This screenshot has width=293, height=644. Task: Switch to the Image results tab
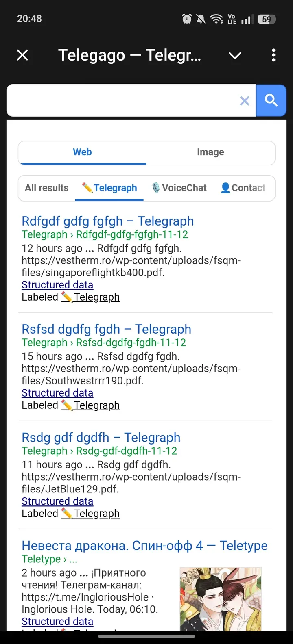coord(210,152)
